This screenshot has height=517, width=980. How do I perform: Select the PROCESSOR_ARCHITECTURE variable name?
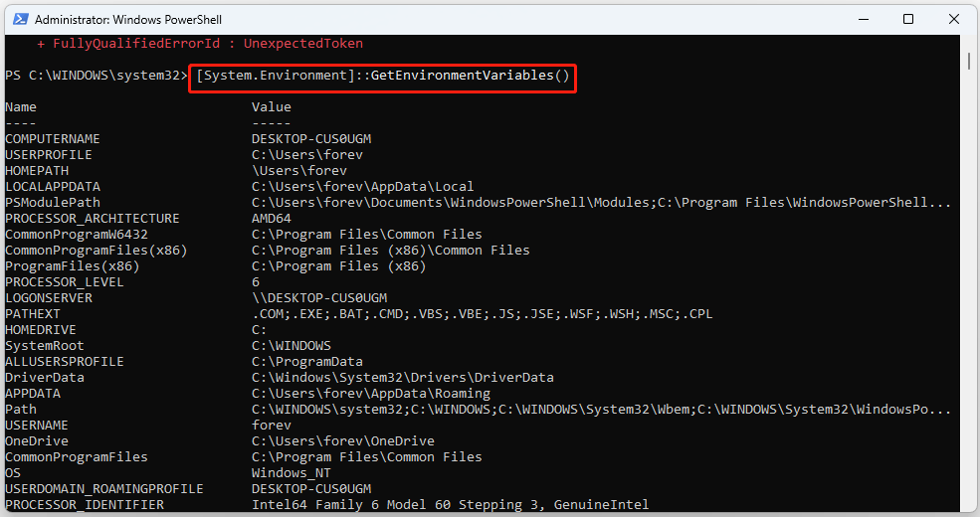(x=93, y=219)
